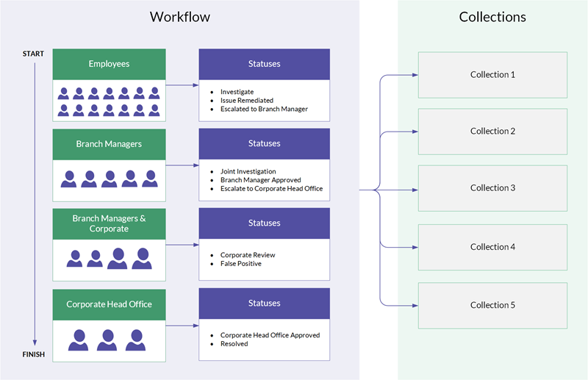Select the 'False Positive' status item
Image resolution: width=588 pixels, height=380 pixels.
pos(240,263)
